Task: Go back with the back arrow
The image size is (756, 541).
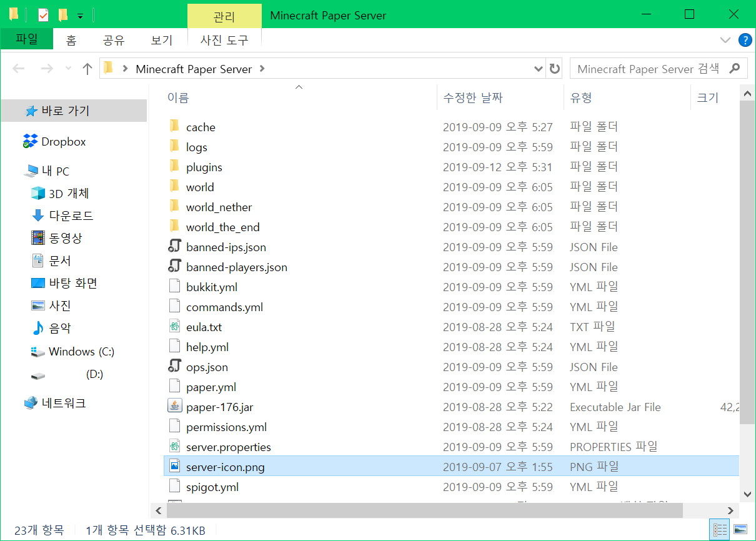Action: tap(19, 69)
